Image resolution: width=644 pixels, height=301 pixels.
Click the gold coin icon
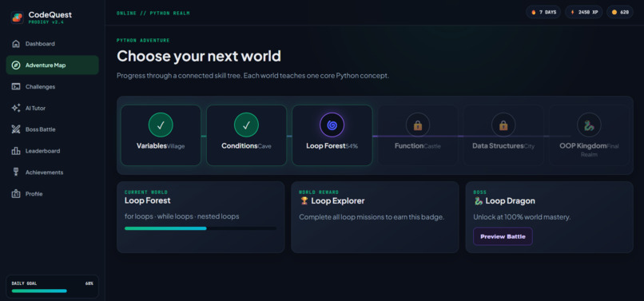pos(614,12)
